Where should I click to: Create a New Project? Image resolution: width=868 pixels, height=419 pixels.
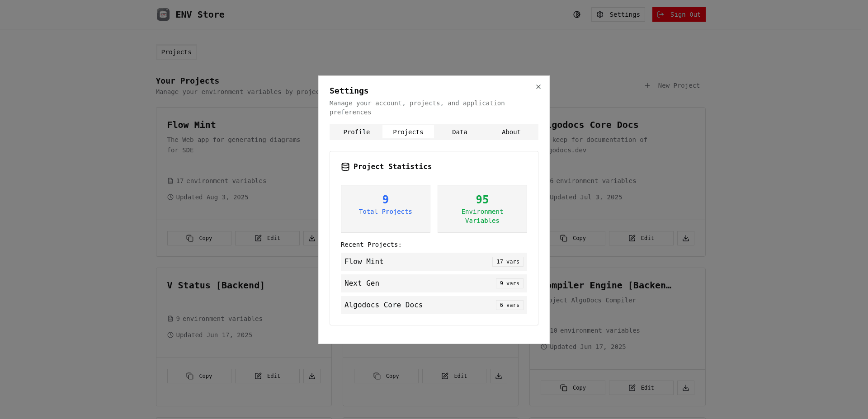(x=672, y=85)
